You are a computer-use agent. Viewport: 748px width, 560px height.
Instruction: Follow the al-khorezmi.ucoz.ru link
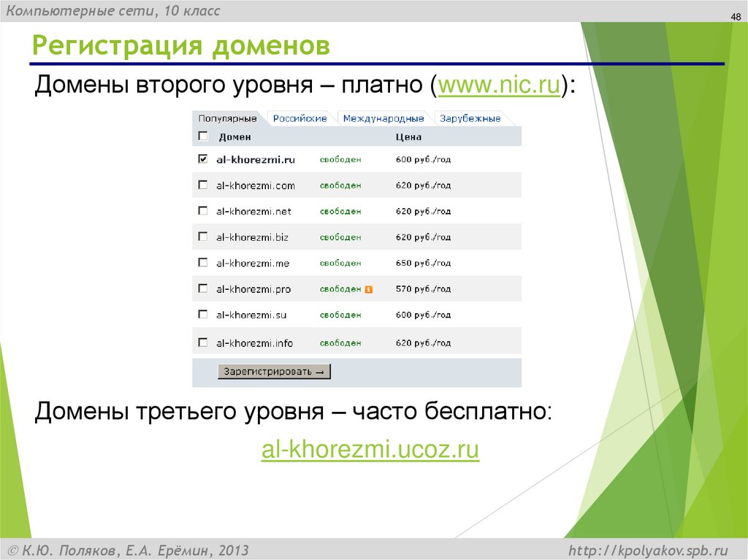coord(371,450)
